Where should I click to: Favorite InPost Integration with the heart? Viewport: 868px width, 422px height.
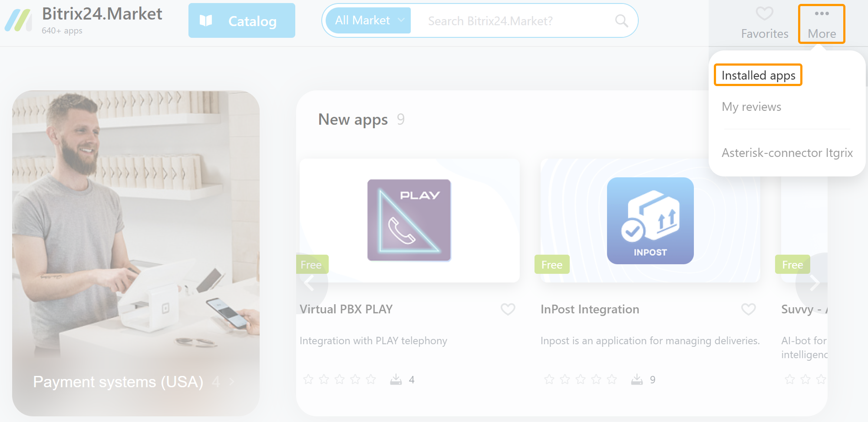(x=748, y=309)
